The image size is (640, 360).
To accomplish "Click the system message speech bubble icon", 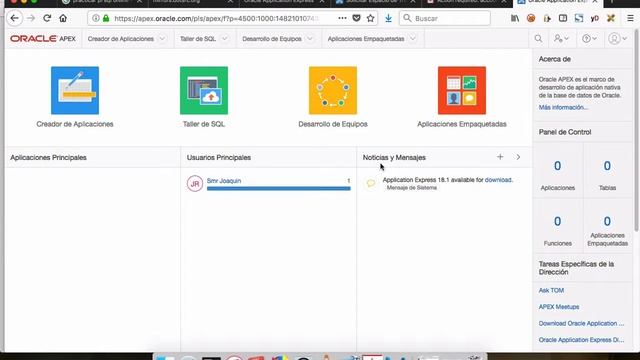I will pyautogui.click(x=371, y=183).
